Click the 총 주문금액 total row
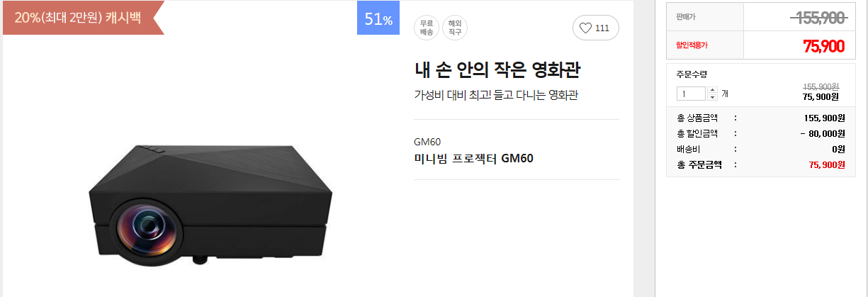Screen dimensions: 868x297 761,164
